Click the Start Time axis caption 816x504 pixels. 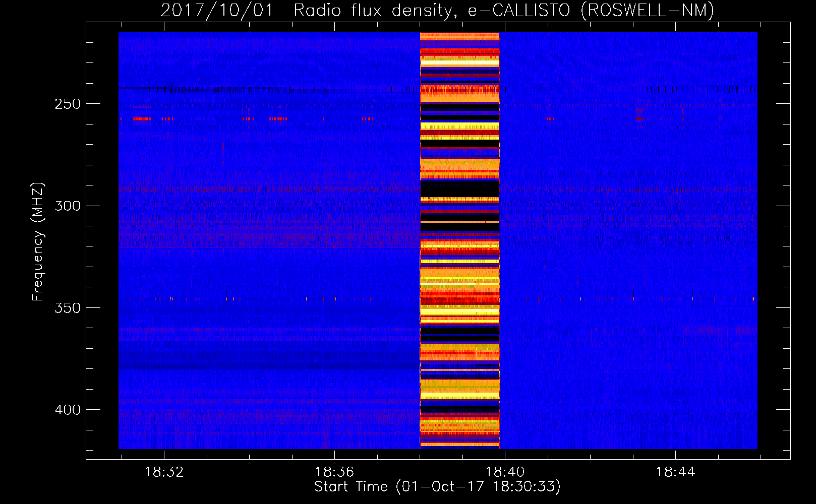pyautogui.click(x=437, y=487)
